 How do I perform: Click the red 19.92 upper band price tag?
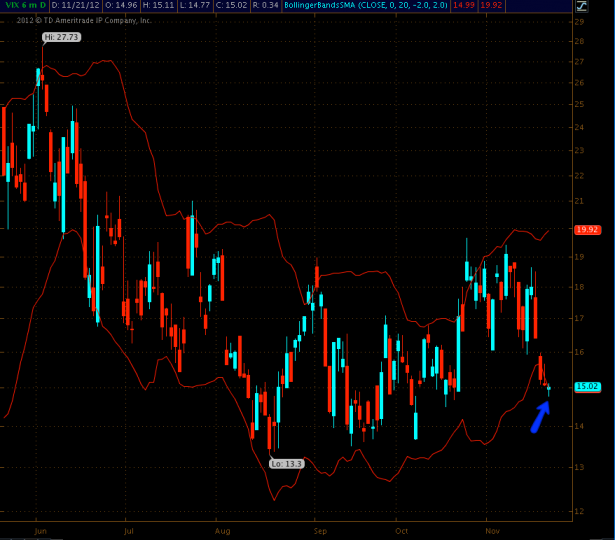pos(587,229)
